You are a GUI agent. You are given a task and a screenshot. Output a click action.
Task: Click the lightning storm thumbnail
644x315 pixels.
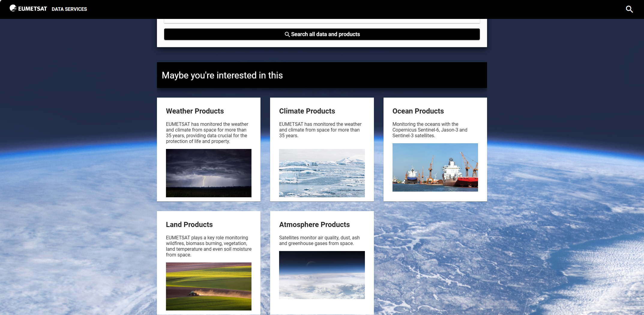(209, 173)
